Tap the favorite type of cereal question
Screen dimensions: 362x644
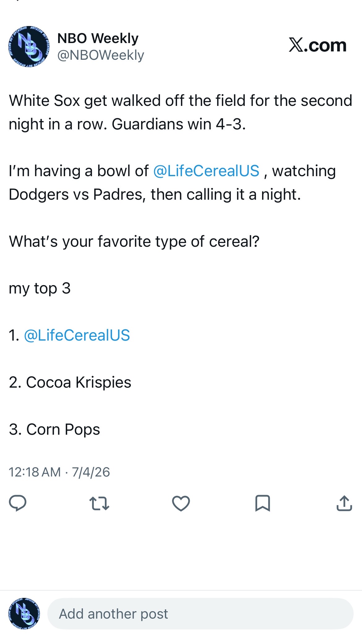(x=134, y=241)
